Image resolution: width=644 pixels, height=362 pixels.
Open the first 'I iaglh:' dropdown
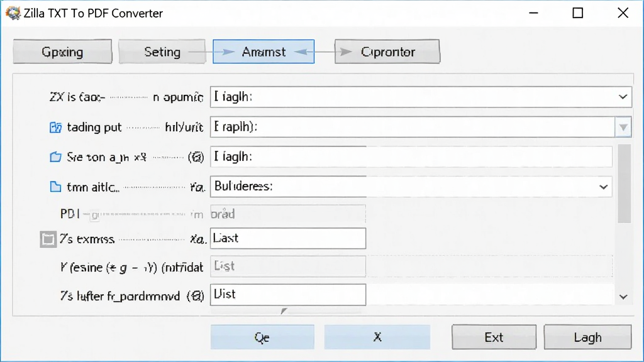coord(623,97)
